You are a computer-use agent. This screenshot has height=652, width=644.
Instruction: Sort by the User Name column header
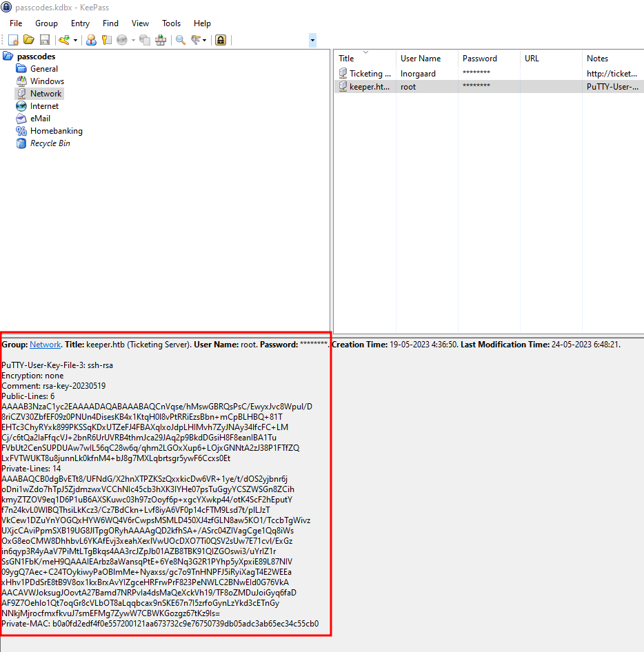coord(427,58)
